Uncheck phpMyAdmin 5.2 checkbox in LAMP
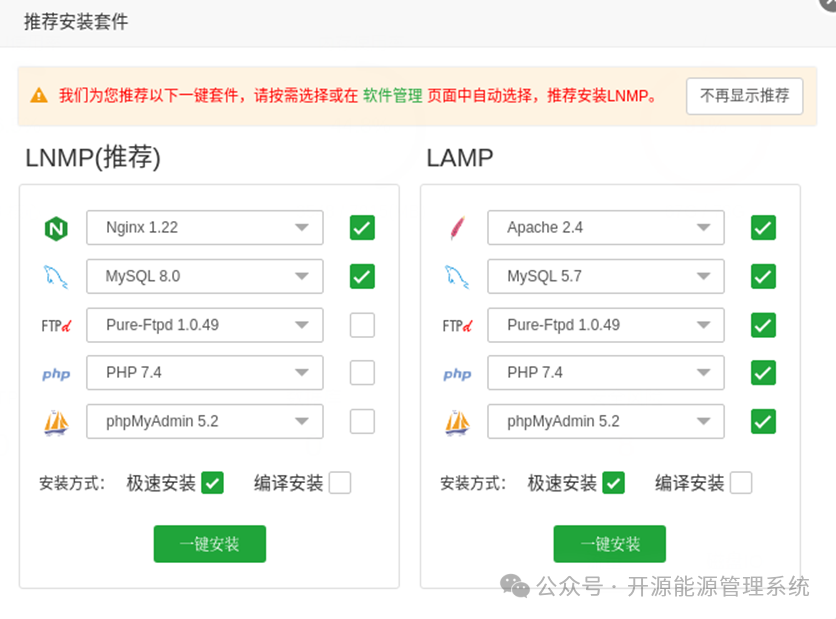 click(x=763, y=421)
